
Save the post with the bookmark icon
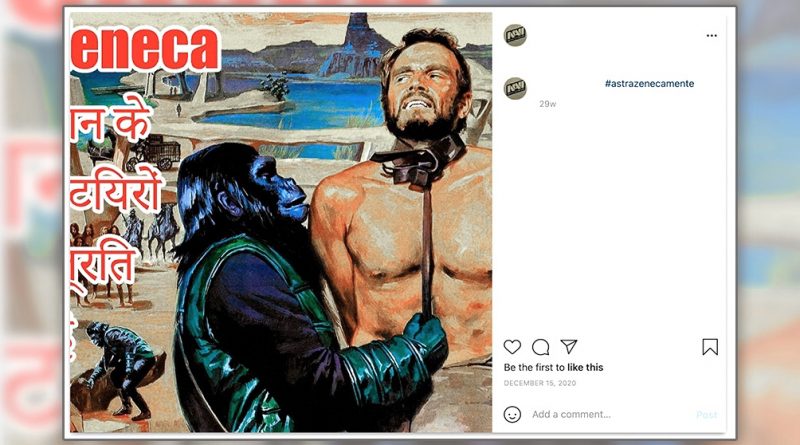coord(710,347)
